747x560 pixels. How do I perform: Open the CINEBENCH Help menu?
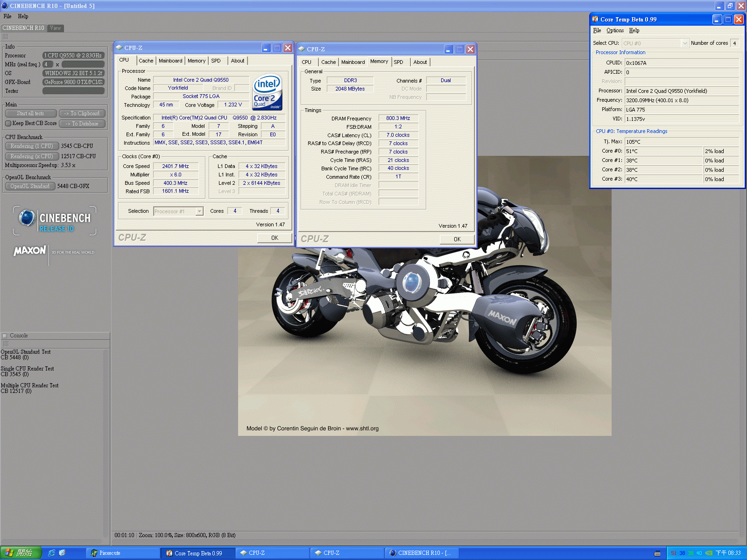pos(23,16)
